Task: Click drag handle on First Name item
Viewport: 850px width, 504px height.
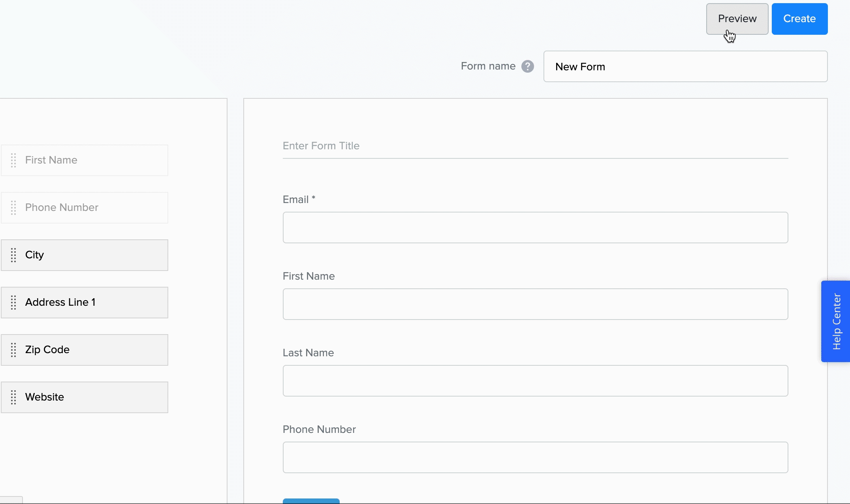Action: (13, 160)
